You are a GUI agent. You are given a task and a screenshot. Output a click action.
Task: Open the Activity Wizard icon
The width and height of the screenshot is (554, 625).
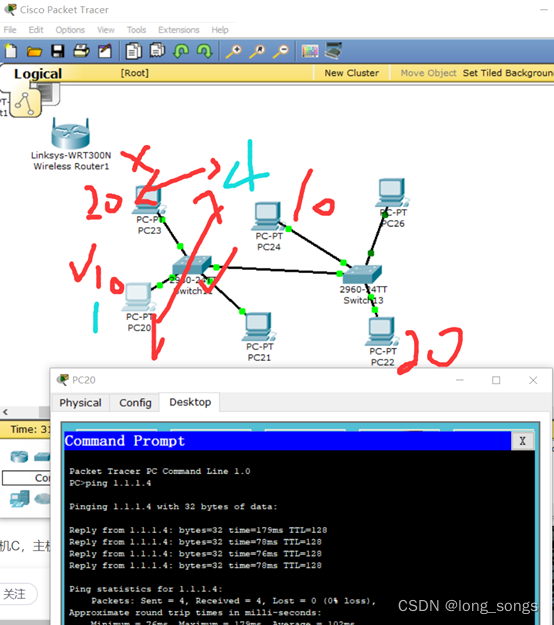(x=105, y=51)
